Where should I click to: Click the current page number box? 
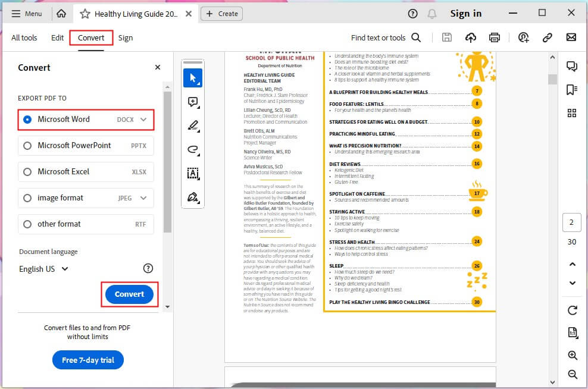coord(571,222)
